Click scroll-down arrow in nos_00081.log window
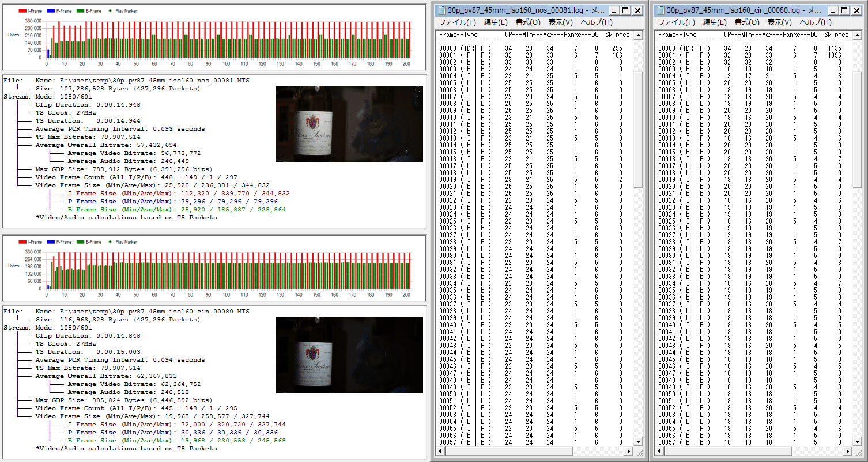This screenshot has width=868, height=462. (x=638, y=442)
